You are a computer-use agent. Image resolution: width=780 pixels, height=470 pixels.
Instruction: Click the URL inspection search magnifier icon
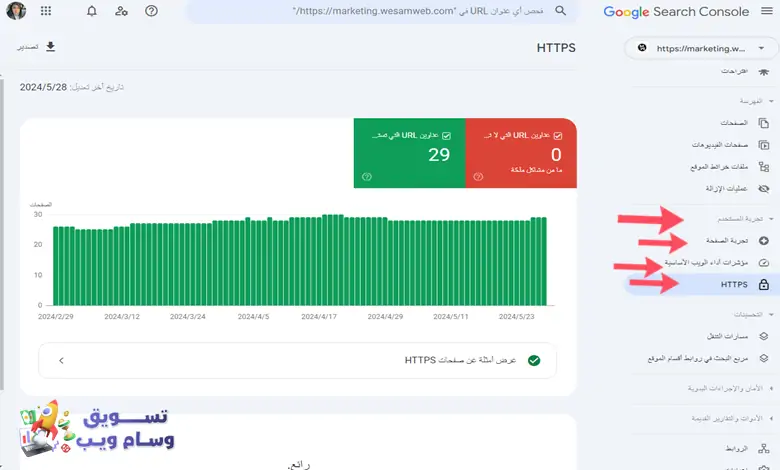pyautogui.click(x=561, y=10)
